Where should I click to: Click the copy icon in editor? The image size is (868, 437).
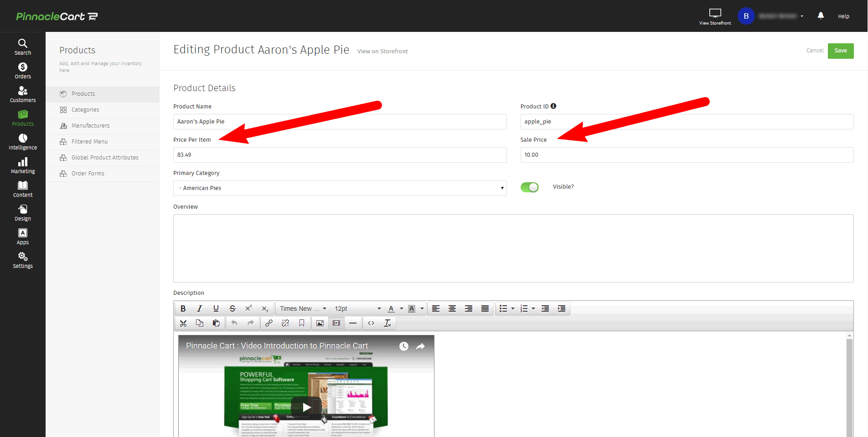pyautogui.click(x=200, y=323)
